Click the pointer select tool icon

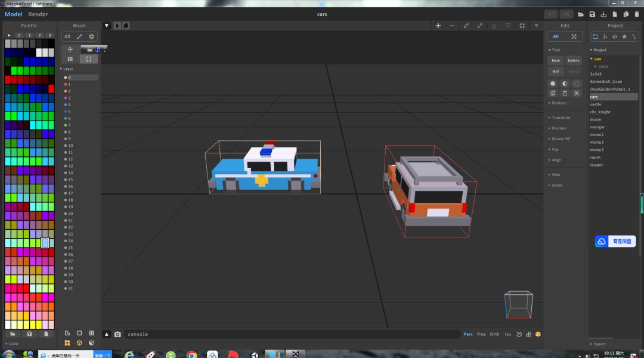click(117, 26)
